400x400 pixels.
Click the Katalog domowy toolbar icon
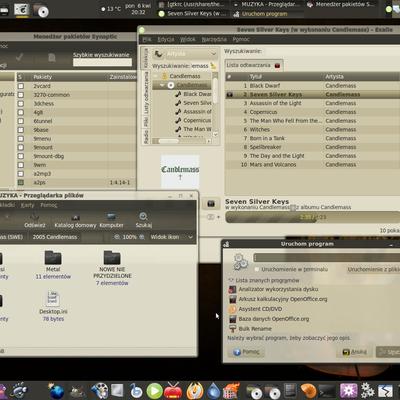point(76,217)
